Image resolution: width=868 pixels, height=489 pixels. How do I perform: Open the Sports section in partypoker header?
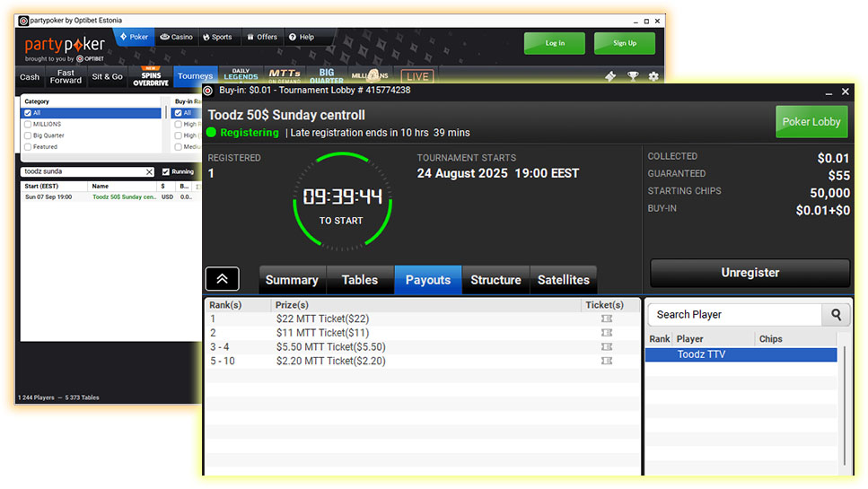pyautogui.click(x=217, y=37)
